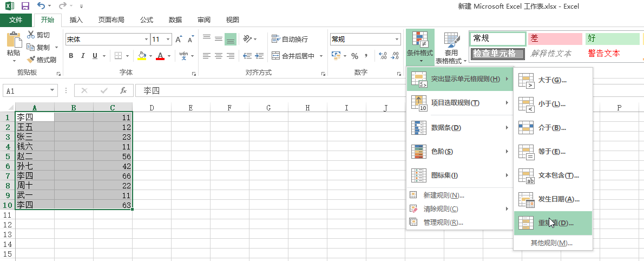Apply the percent style format
Image resolution: width=644 pixels, height=261 pixels.
pos(354,56)
